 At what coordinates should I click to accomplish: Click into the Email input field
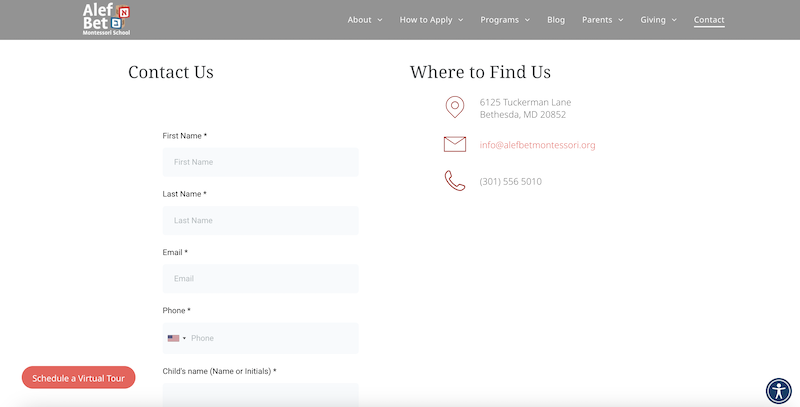point(260,279)
